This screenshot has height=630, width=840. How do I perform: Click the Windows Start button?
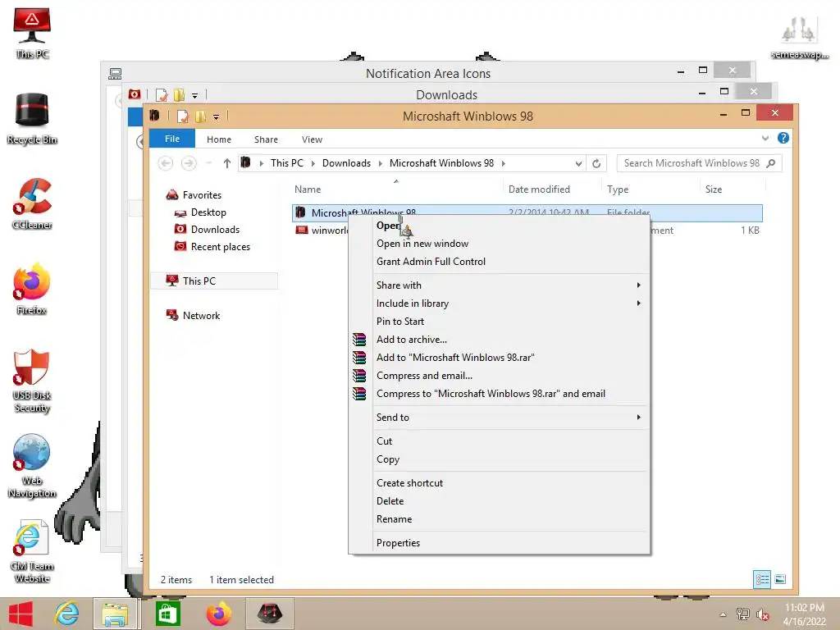coord(21,614)
